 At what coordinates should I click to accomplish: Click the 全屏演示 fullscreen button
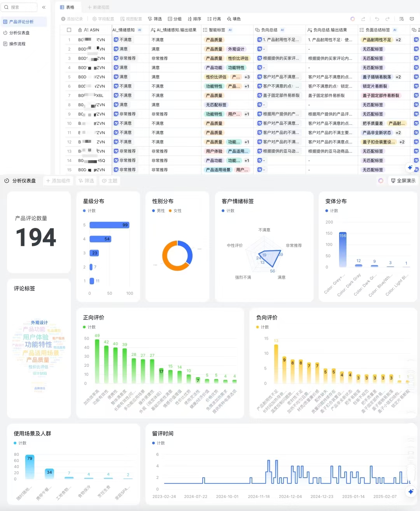click(x=403, y=181)
